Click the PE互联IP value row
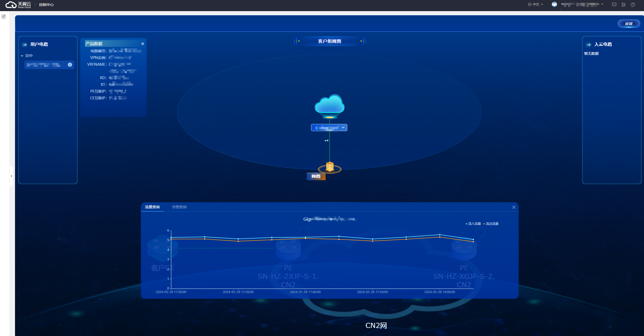This screenshot has height=336, width=644. pos(118,91)
